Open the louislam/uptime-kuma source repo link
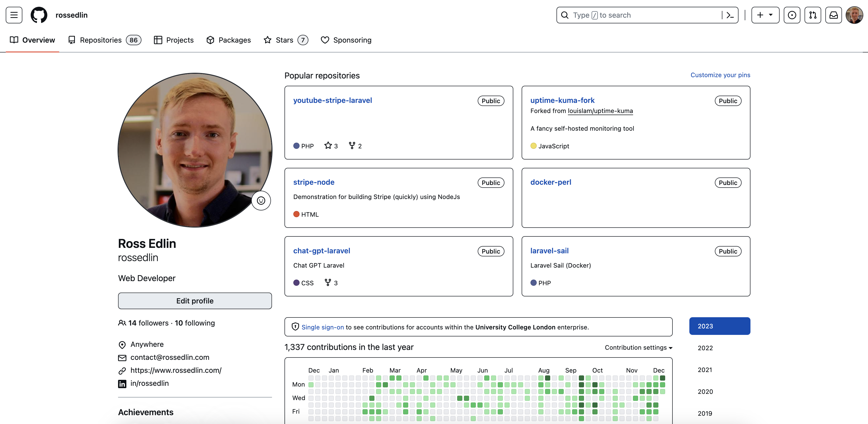868x424 pixels. click(600, 111)
